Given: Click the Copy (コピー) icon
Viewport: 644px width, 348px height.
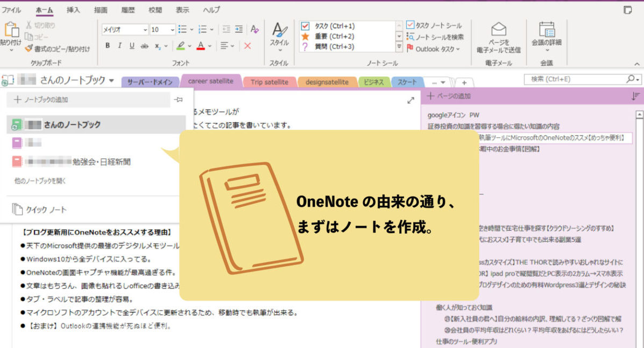Looking at the screenshot, I should pyautogui.click(x=29, y=37).
